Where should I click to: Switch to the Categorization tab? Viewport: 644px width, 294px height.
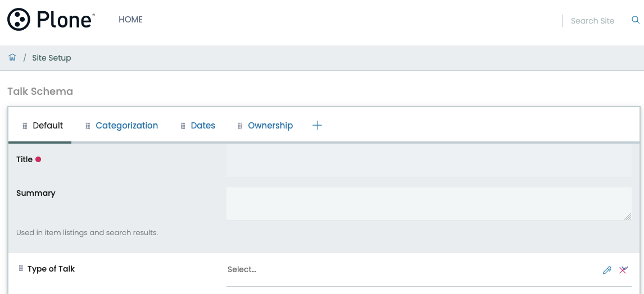[x=126, y=126]
